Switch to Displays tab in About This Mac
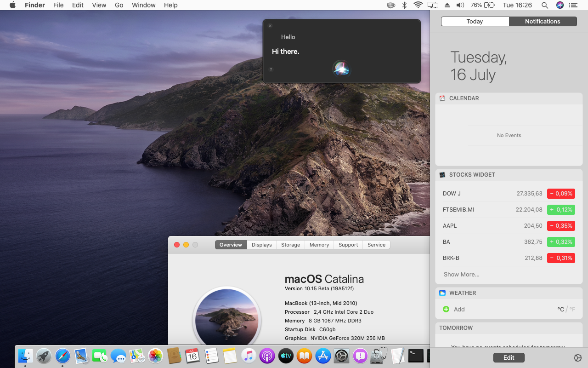588x368 pixels. tap(262, 245)
